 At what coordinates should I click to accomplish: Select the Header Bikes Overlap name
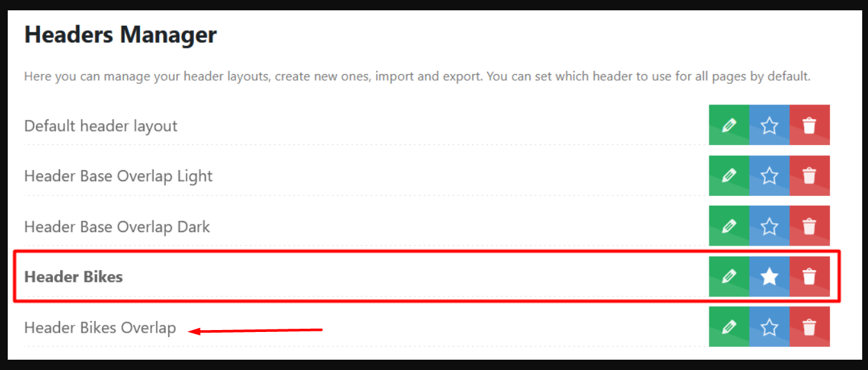pos(100,327)
